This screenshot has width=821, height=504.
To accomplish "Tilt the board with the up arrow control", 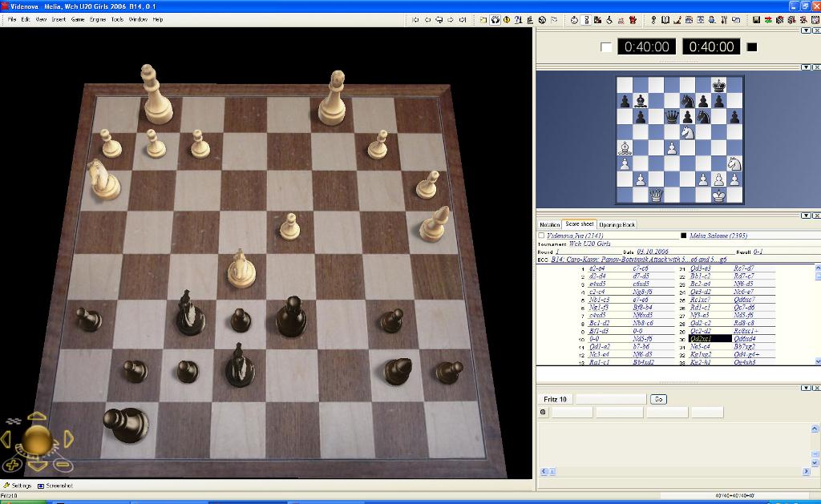I will 37,417.
